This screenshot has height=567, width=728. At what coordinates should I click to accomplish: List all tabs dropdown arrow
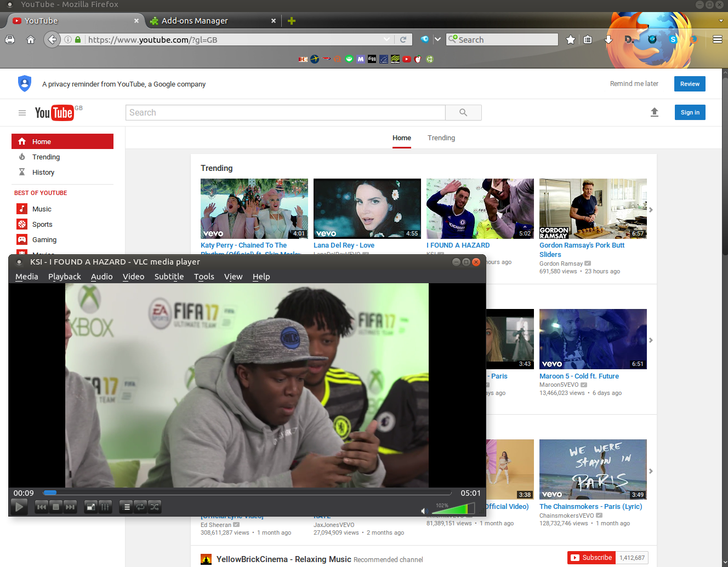tap(721, 21)
